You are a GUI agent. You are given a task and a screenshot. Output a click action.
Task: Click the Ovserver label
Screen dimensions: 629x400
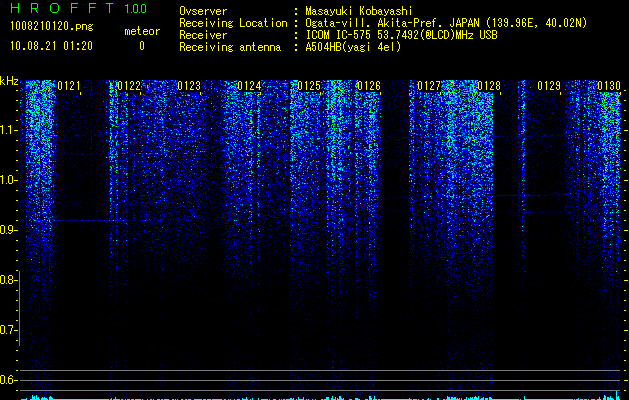coord(203,11)
